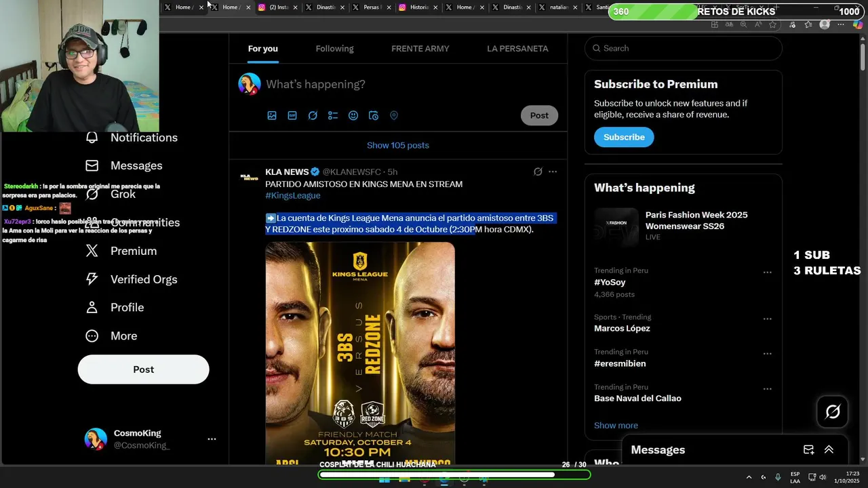
Task: Click the taskbar clock 17:23
Action: 847,477
